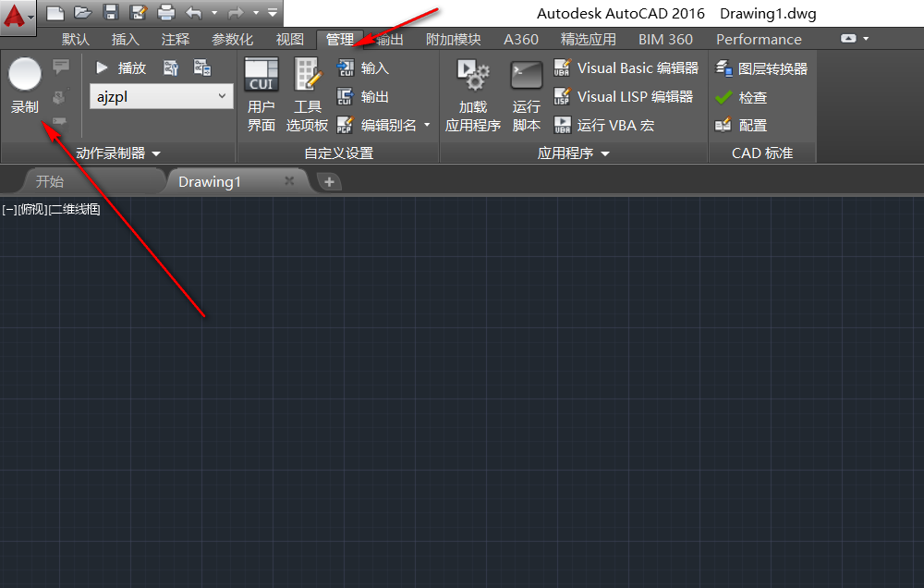Image resolution: width=924 pixels, height=588 pixels.
Task: Open the undo history dropdown arrow
Action: pyautogui.click(x=214, y=12)
